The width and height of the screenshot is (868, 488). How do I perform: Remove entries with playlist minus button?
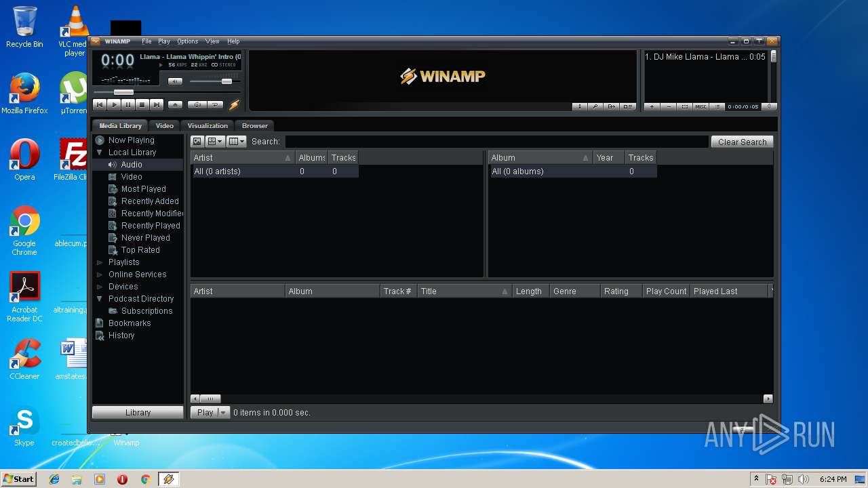[669, 106]
